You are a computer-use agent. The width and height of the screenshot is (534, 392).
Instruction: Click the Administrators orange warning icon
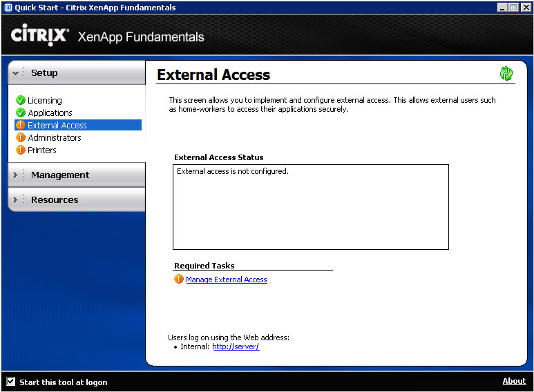(x=21, y=137)
